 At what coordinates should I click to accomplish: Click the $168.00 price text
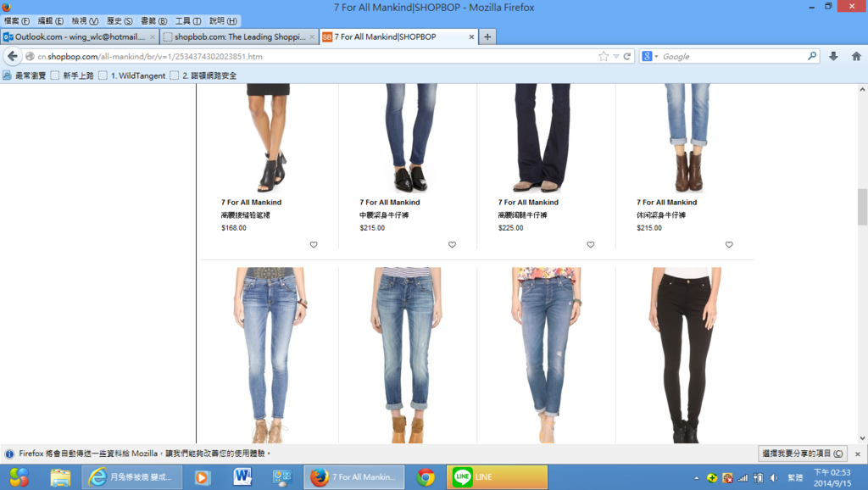coord(234,227)
